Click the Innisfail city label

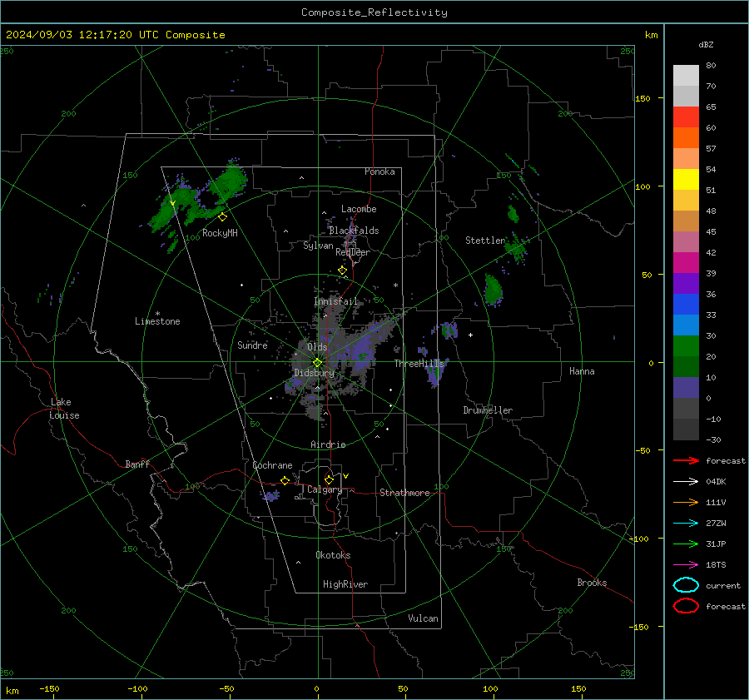[x=336, y=301]
